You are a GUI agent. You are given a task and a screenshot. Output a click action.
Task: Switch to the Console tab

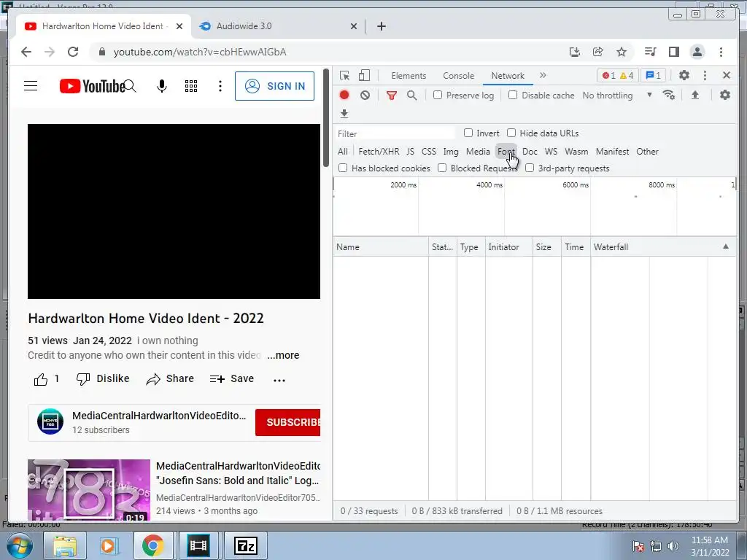[x=458, y=76]
